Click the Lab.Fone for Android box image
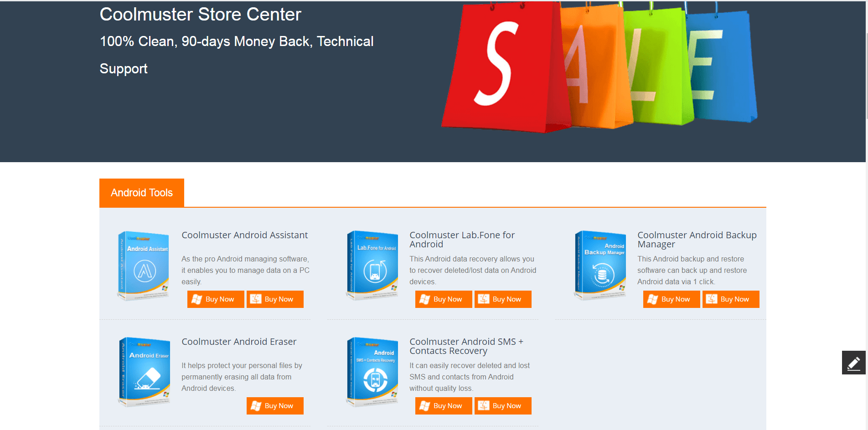 point(372,266)
